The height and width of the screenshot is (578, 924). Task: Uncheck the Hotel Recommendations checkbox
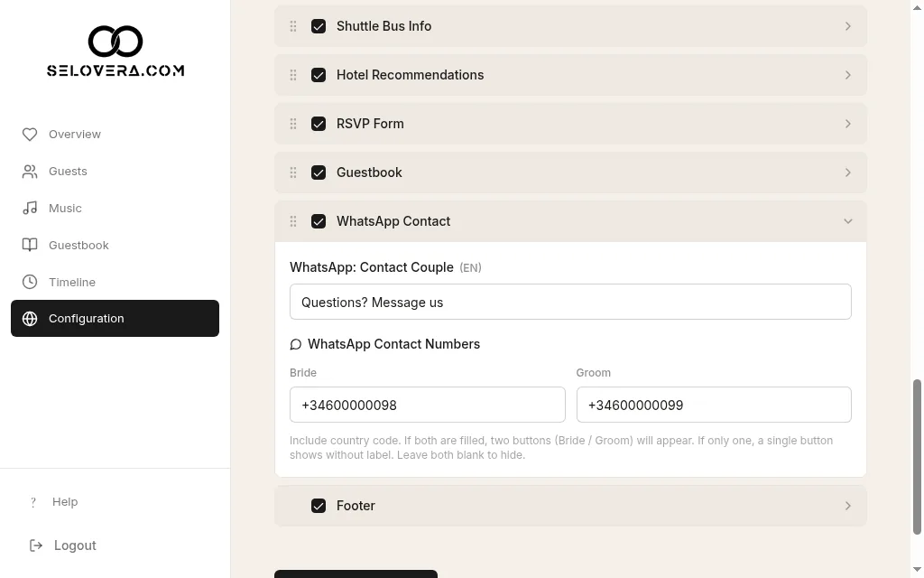(x=319, y=75)
